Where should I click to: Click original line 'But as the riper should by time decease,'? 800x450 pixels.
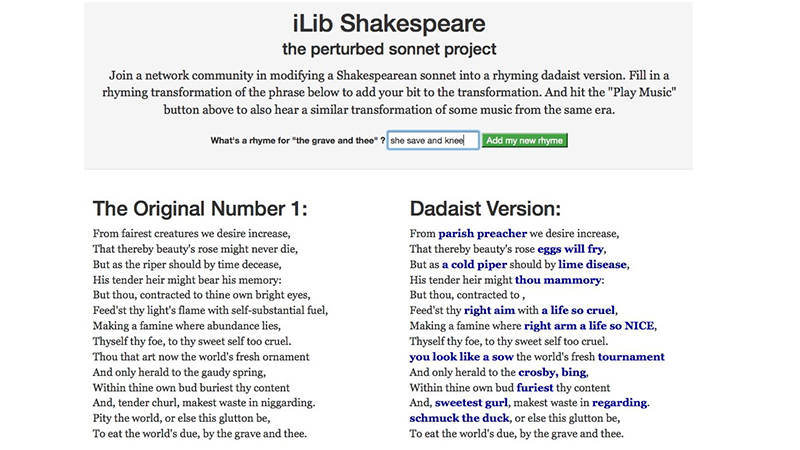coord(187,264)
